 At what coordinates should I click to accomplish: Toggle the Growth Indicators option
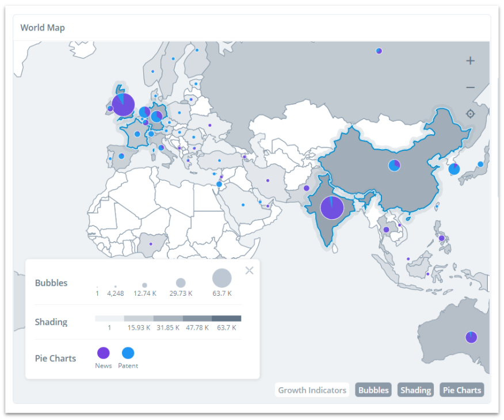pyautogui.click(x=312, y=390)
